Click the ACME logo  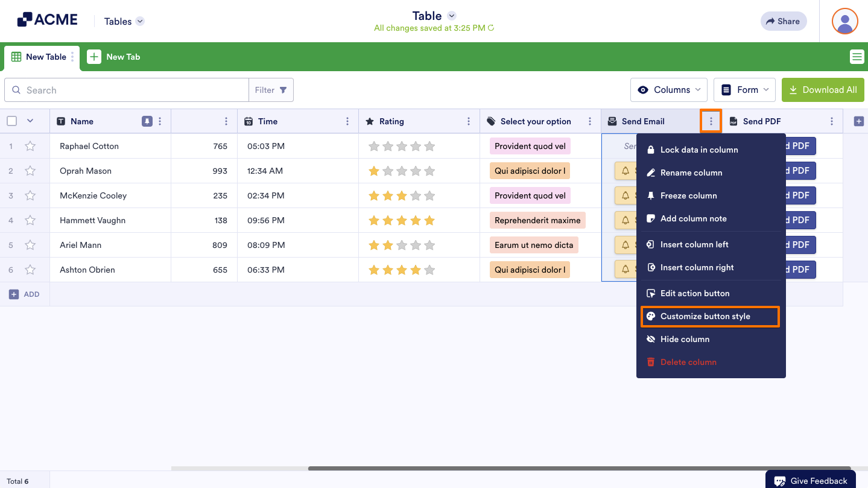pos(47,20)
